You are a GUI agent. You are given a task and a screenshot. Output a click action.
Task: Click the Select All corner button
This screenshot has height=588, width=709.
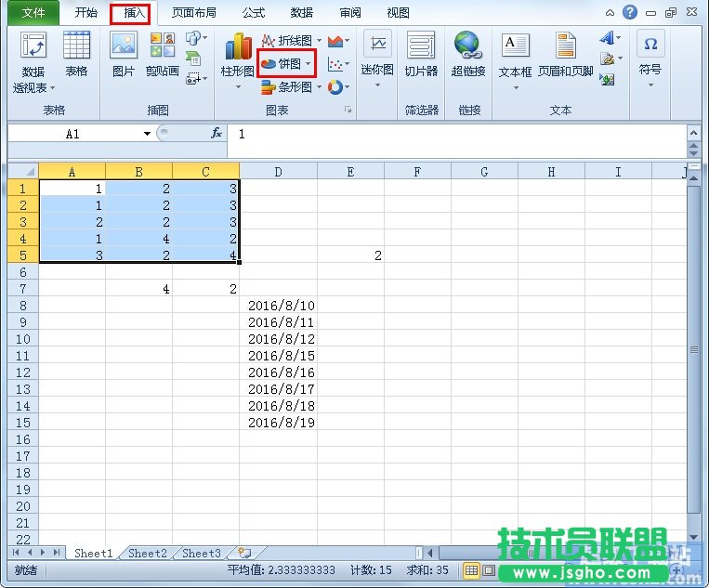click(x=23, y=171)
